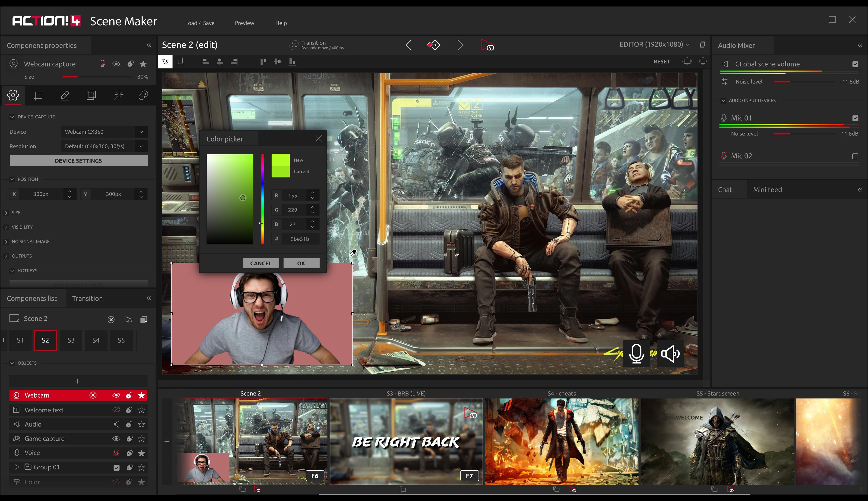Click Cancel in the color picker dialog
The width and height of the screenshot is (868, 501).
pyautogui.click(x=260, y=263)
